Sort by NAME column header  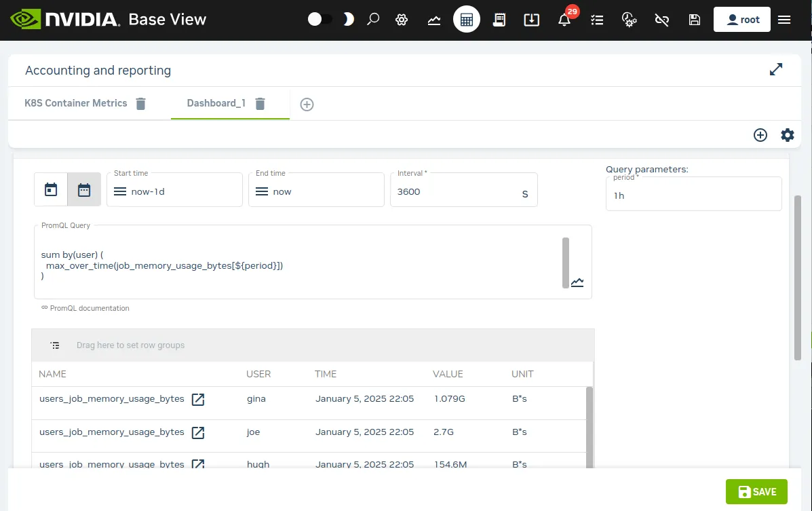pyautogui.click(x=52, y=374)
